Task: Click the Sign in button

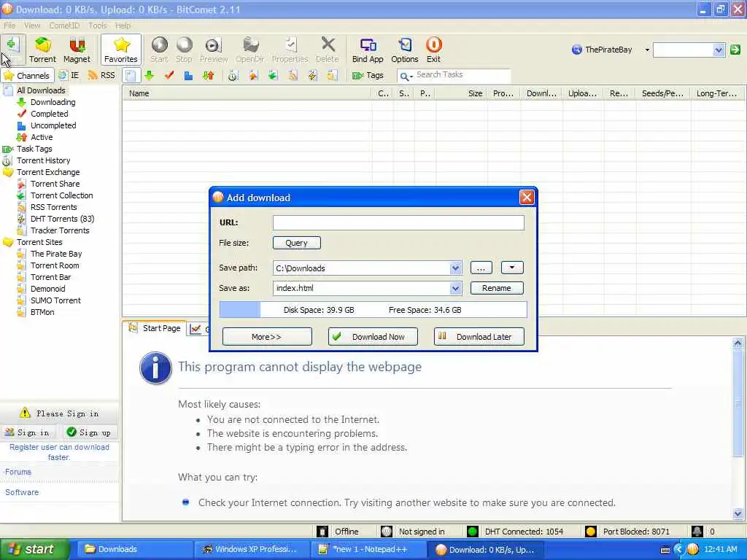Action: coord(27,432)
